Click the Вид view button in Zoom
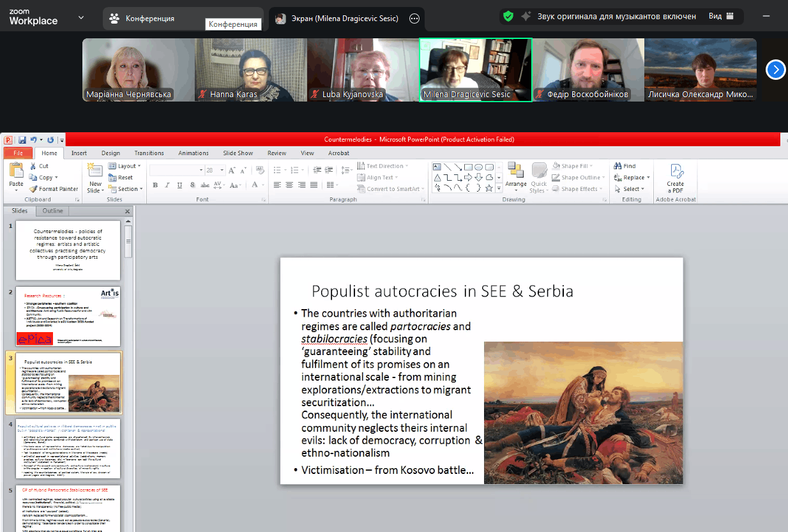 pyautogui.click(x=721, y=17)
